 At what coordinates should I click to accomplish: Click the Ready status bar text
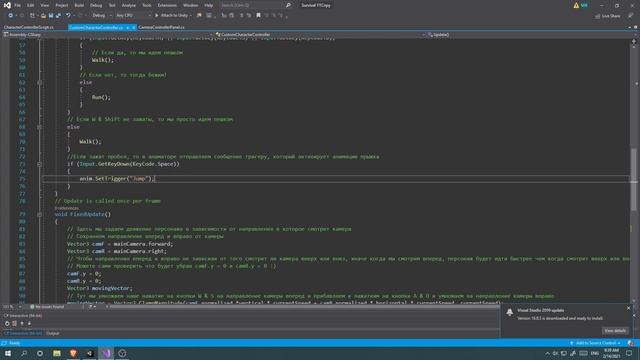[14, 343]
